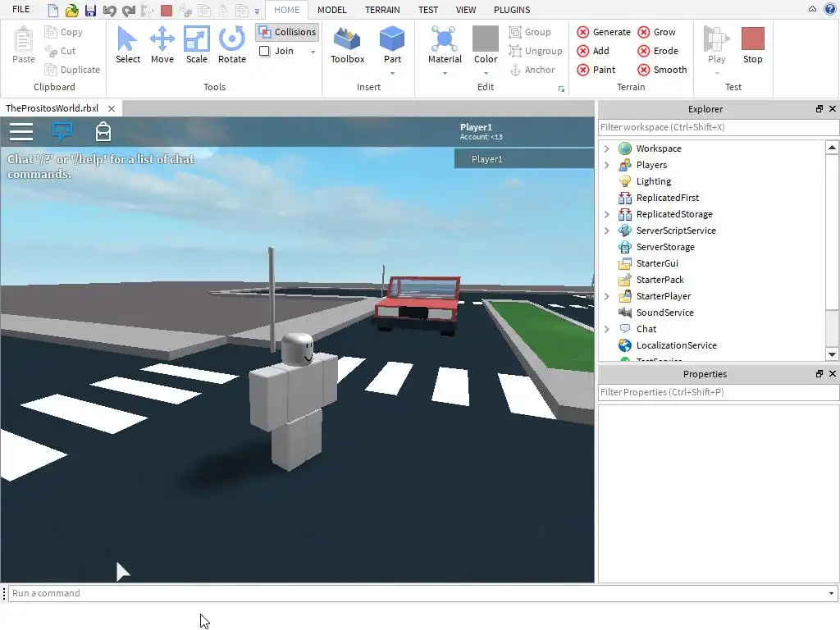
Task: Open the Edit group launcher arrow
Action: pos(561,89)
